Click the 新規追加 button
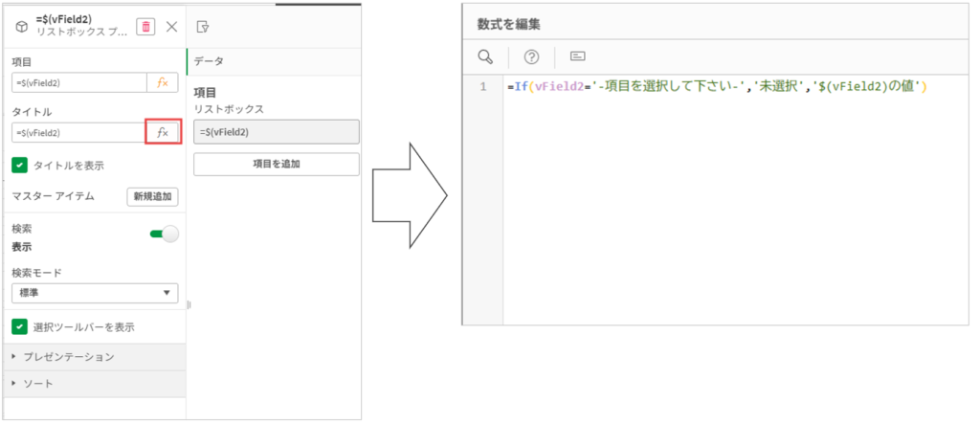Image resolution: width=980 pixels, height=424 pixels. (x=152, y=197)
